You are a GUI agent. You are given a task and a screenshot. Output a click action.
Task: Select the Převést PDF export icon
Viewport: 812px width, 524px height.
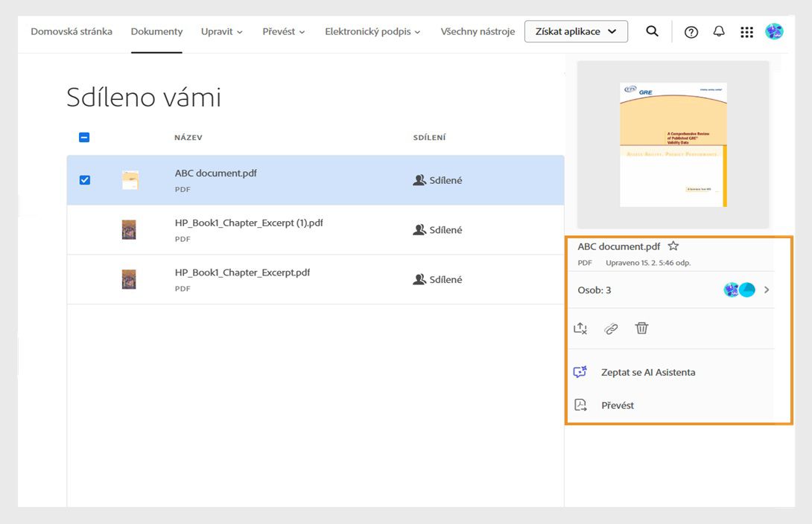pos(580,404)
